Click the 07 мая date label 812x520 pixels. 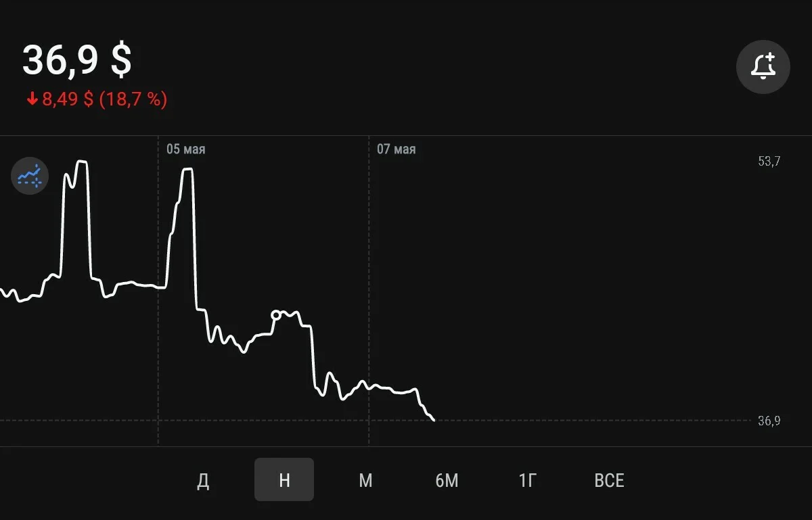click(397, 149)
